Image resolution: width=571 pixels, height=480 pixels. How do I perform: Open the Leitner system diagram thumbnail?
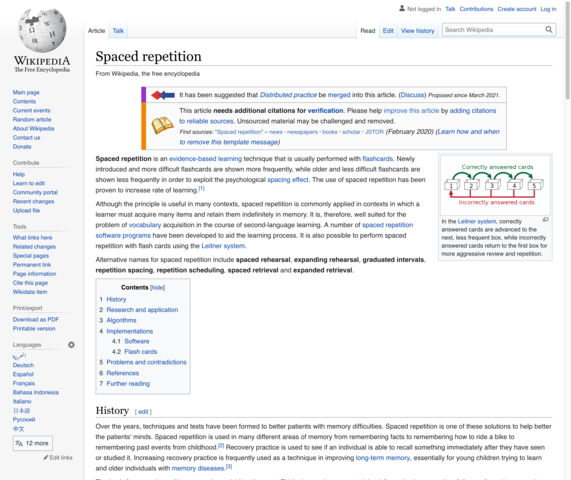[x=495, y=185]
